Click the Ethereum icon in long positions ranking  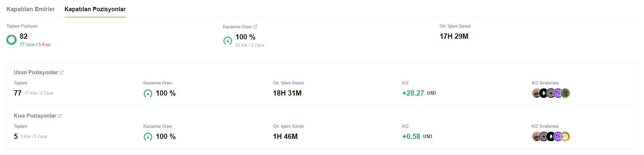(x=544, y=93)
